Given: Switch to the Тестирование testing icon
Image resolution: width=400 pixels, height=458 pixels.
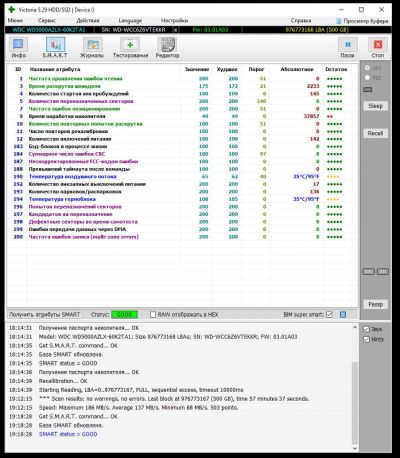Looking at the screenshot, I should tap(130, 44).
